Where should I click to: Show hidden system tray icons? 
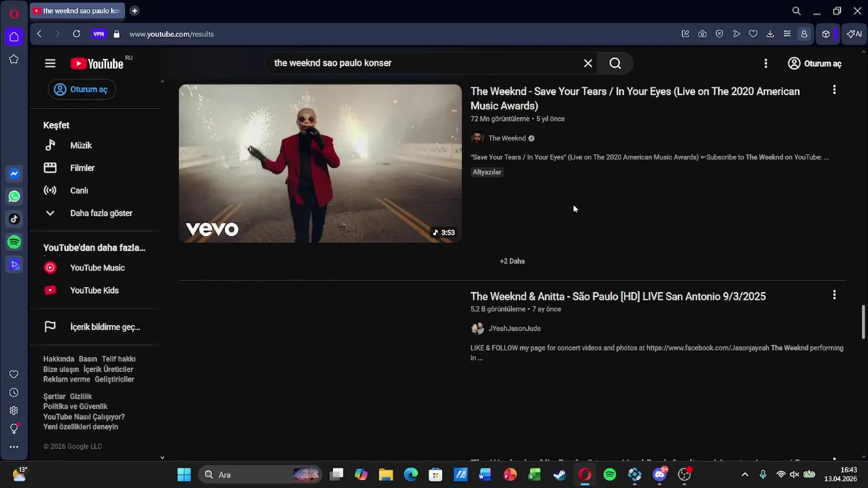click(x=745, y=474)
